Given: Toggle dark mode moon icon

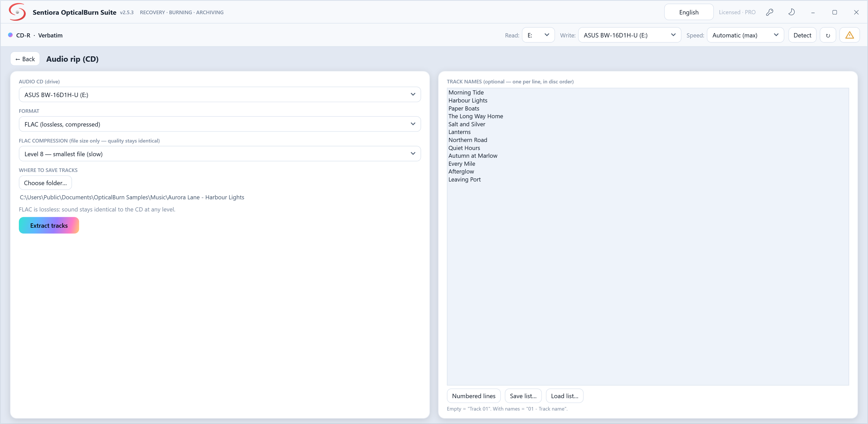Looking at the screenshot, I should click(792, 12).
